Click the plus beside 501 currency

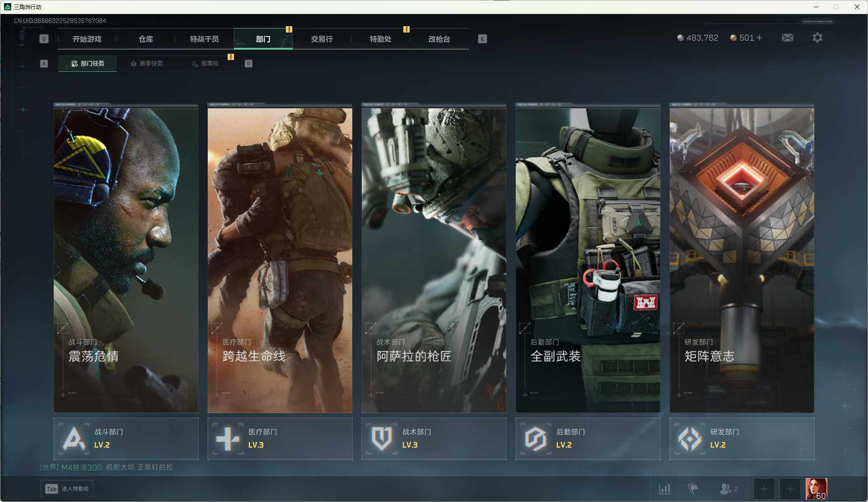(760, 38)
